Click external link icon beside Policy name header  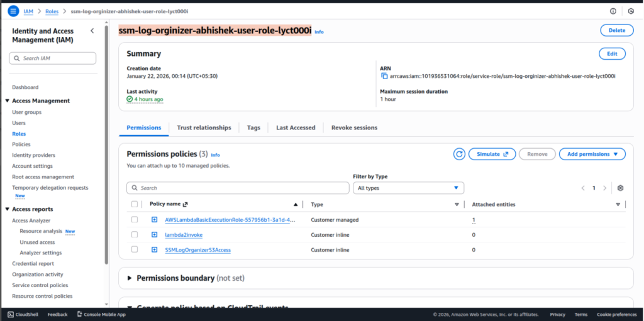tap(185, 204)
